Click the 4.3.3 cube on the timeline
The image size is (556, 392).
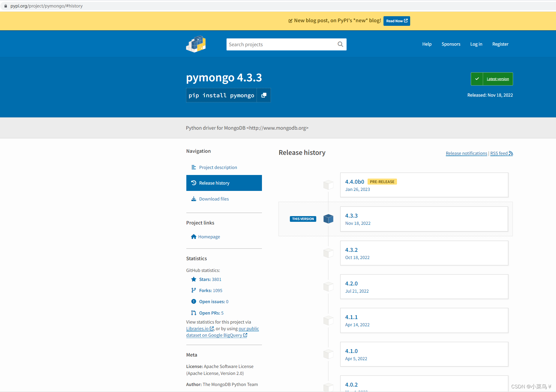tap(328, 219)
